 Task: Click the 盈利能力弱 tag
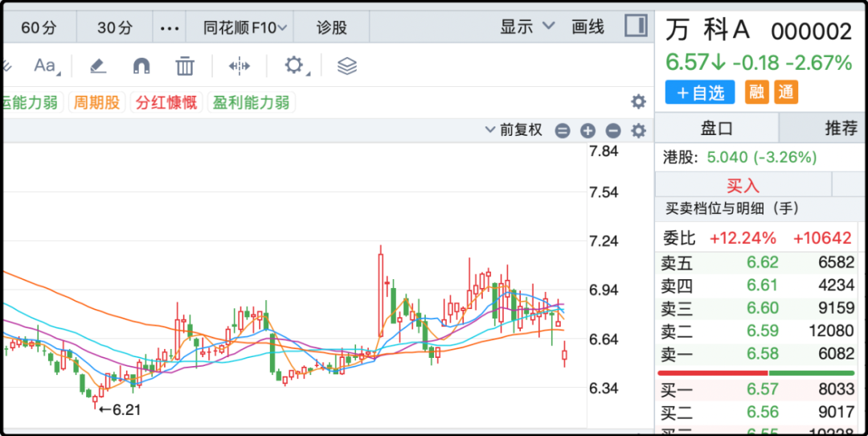coord(252,102)
